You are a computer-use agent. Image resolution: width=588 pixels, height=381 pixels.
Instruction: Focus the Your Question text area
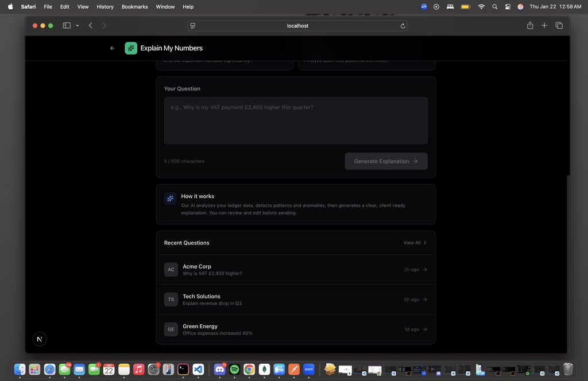click(296, 120)
